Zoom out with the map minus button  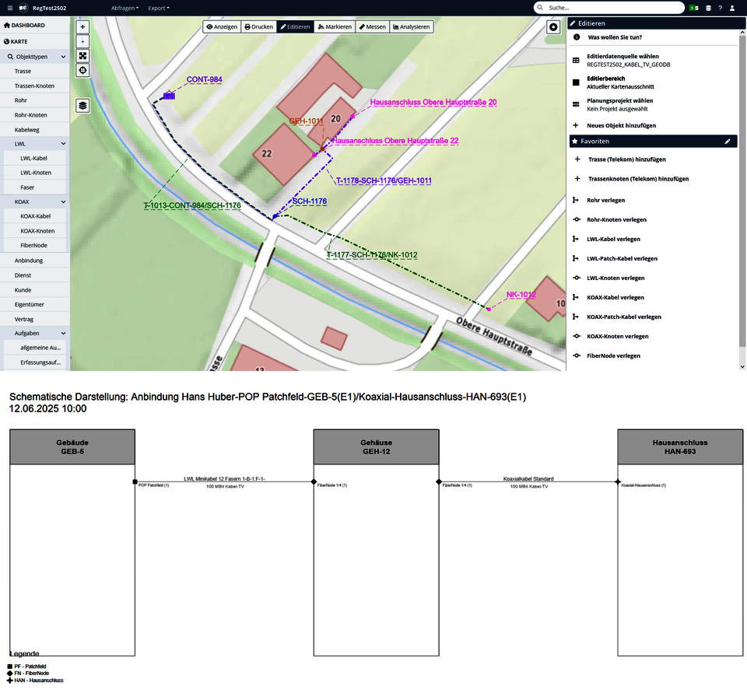[x=82, y=40]
